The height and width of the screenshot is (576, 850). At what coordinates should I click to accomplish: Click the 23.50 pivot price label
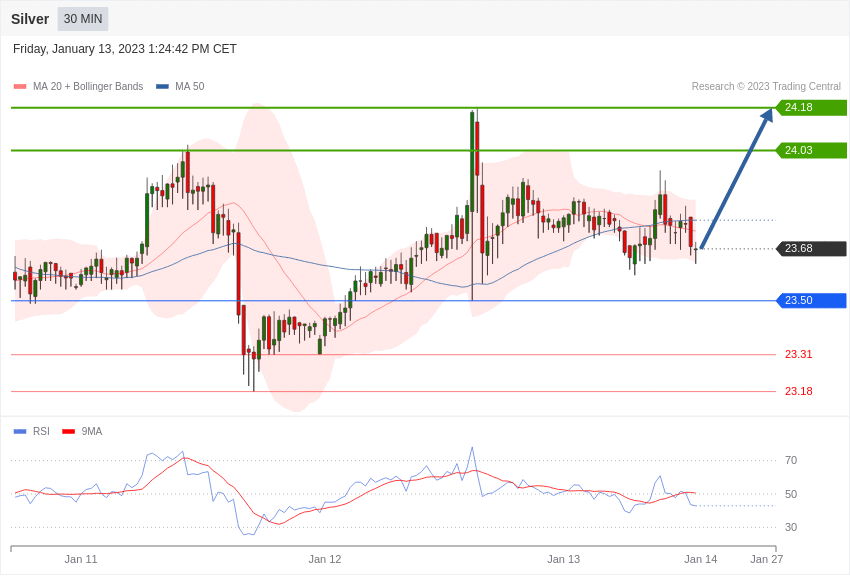(812, 300)
